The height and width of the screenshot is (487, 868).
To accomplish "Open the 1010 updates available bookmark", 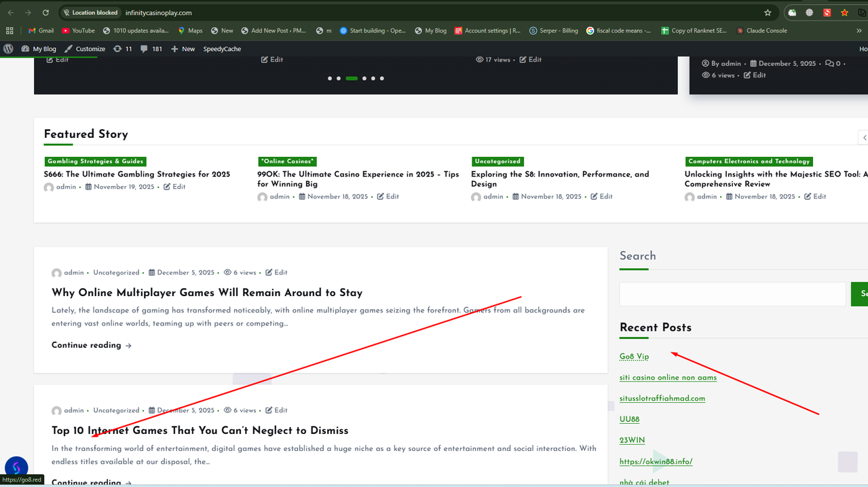I will (x=136, y=31).
